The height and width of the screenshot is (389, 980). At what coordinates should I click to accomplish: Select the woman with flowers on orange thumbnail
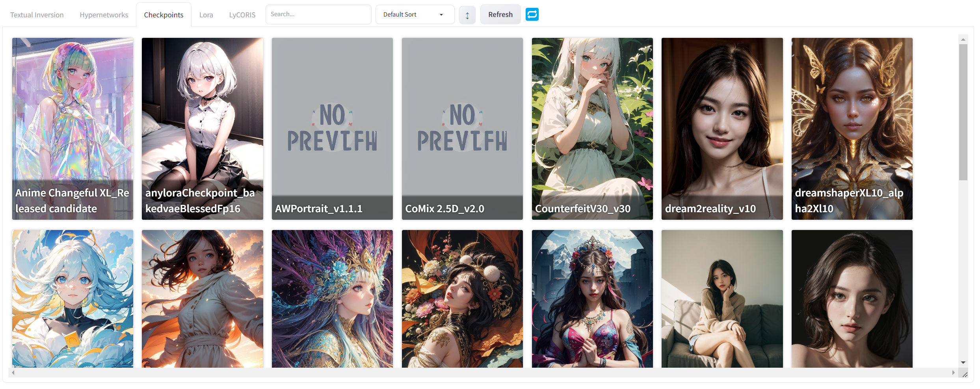coord(462,299)
